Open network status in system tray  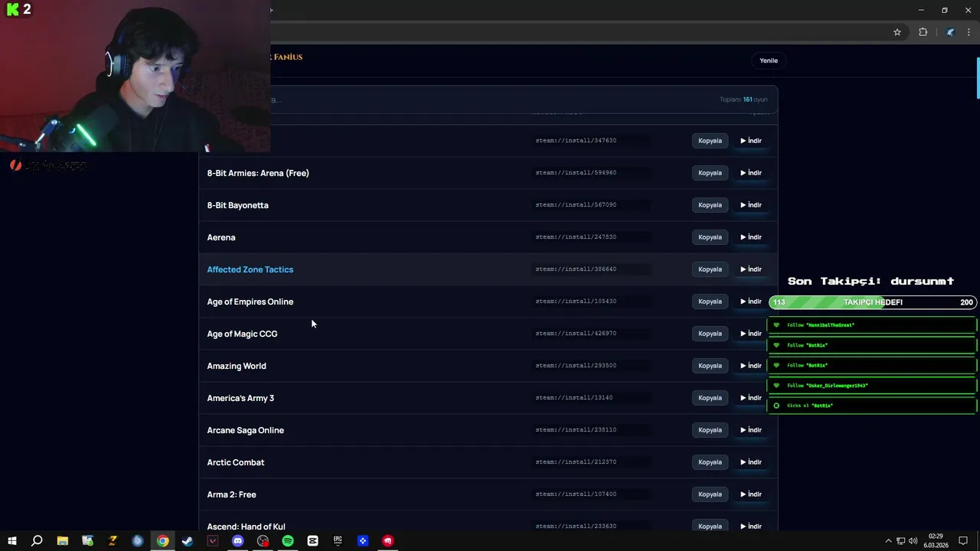[x=900, y=541]
